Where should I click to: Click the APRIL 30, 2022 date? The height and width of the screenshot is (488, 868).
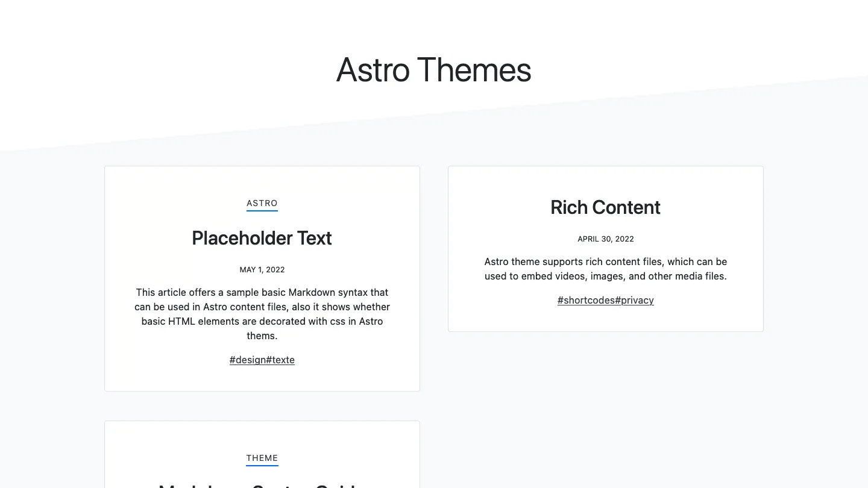pyautogui.click(x=606, y=239)
